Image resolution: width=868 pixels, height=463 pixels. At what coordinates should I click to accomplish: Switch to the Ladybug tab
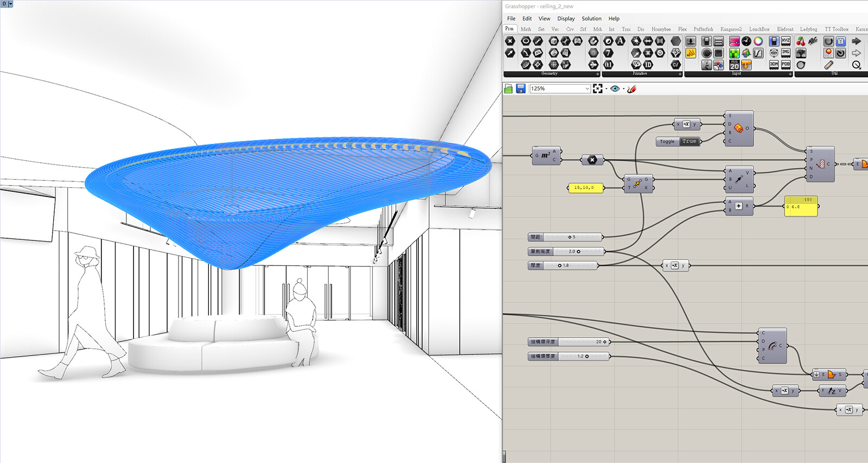(808, 29)
